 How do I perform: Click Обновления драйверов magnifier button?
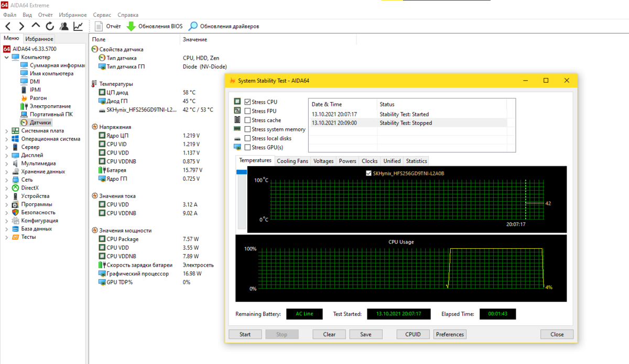pos(224,26)
